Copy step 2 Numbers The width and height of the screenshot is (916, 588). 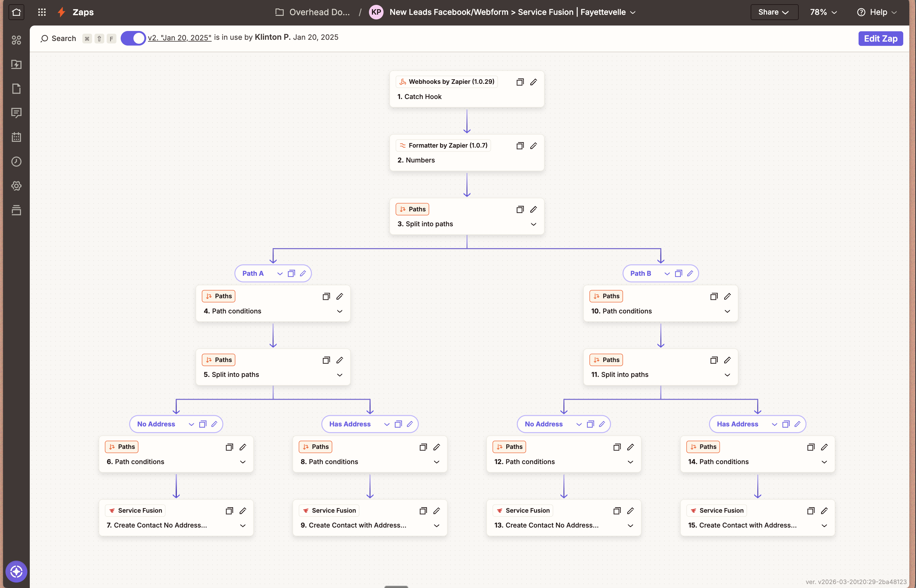pyautogui.click(x=520, y=146)
